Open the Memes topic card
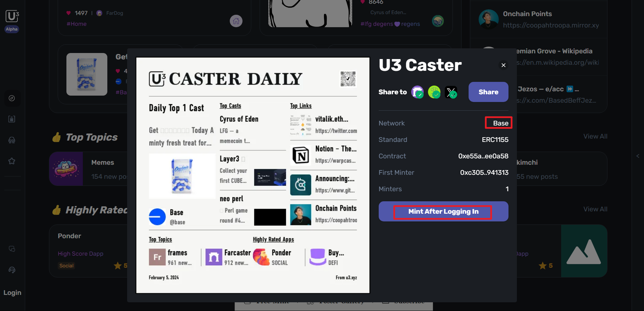Viewport: 644px width, 311px height. [x=88, y=169]
